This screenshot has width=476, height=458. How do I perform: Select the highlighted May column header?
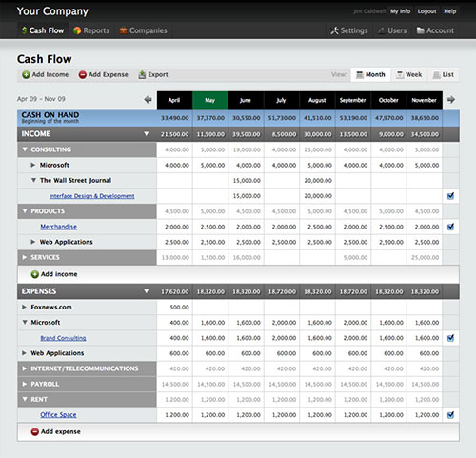(x=210, y=100)
